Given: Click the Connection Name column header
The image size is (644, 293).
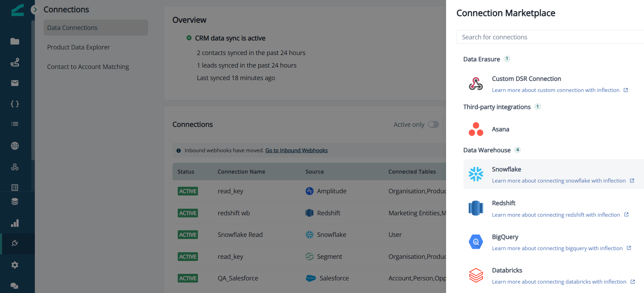Looking at the screenshot, I should [x=242, y=172].
